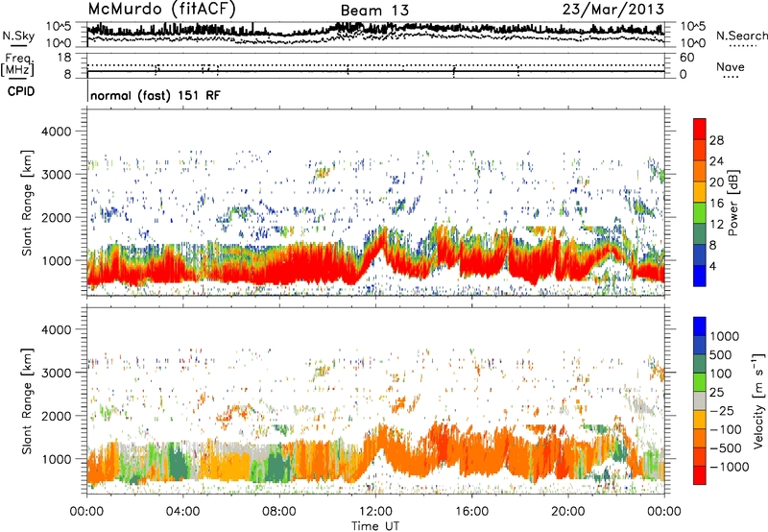The height and width of the screenshot is (532, 768).
Task: Click 'Slant Range [km]' label of power panel
Action: [27, 203]
